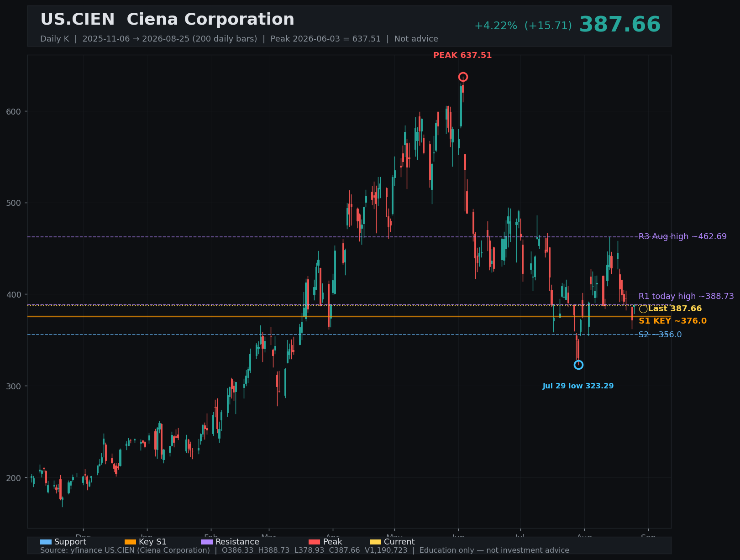Click the yfinance source footer text
This screenshot has height=560, width=740.
click(x=125, y=550)
